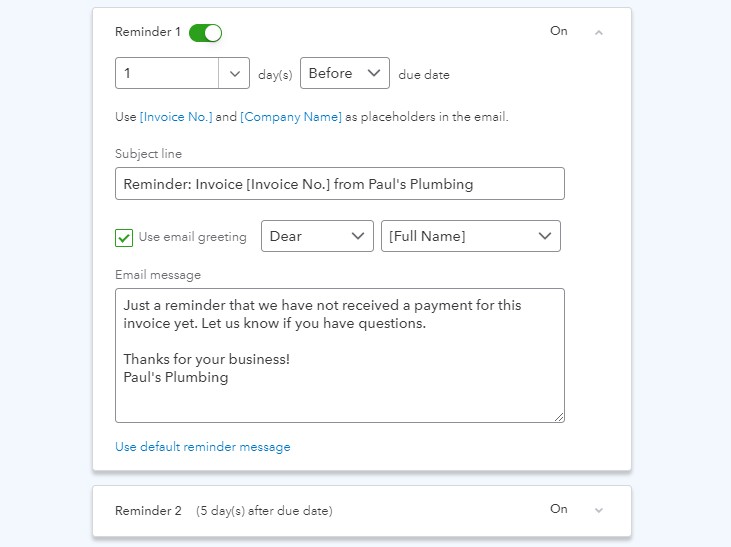Open the days count dropdown arrow
Viewport: 731px width, 547px height.
234,73
